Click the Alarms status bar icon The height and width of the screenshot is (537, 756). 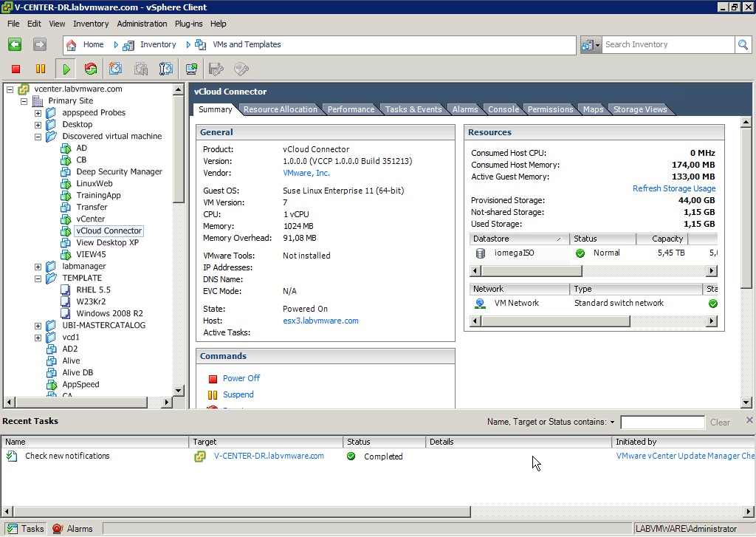pos(58,529)
